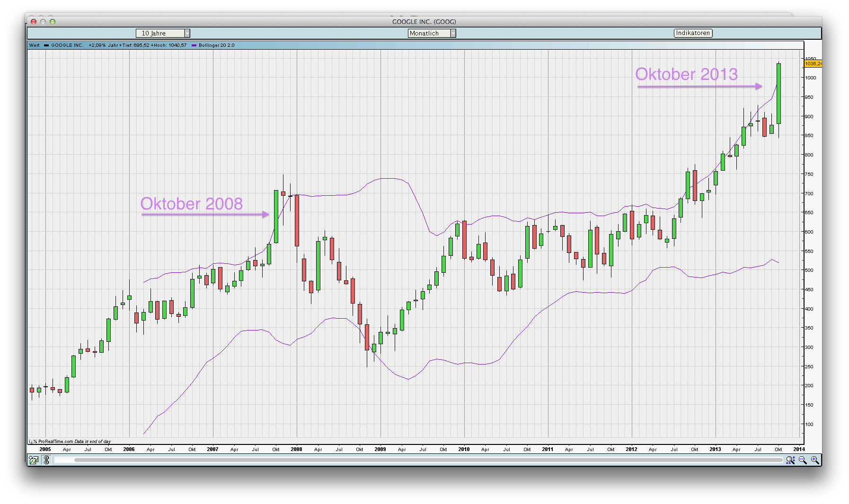Viewport: 849px width, 504px height.
Task: Click the zoom out magnifier icon
Action: [803, 460]
